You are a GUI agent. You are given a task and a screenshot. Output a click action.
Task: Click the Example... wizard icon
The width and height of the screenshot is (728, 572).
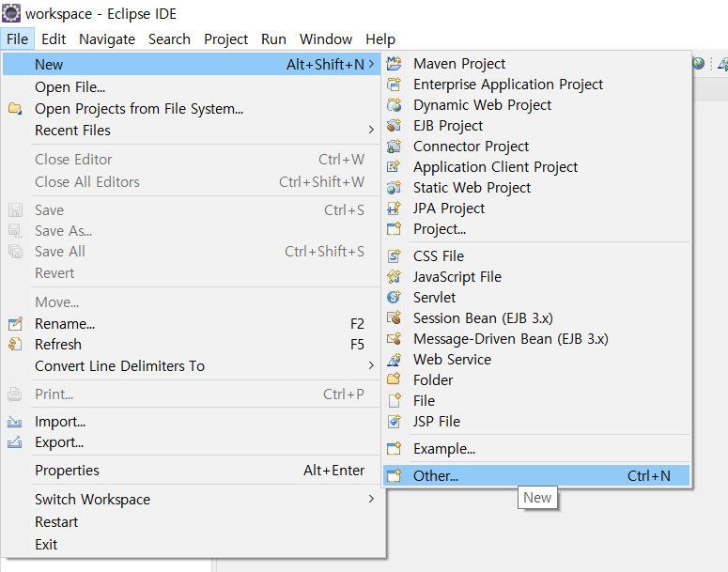click(x=394, y=449)
